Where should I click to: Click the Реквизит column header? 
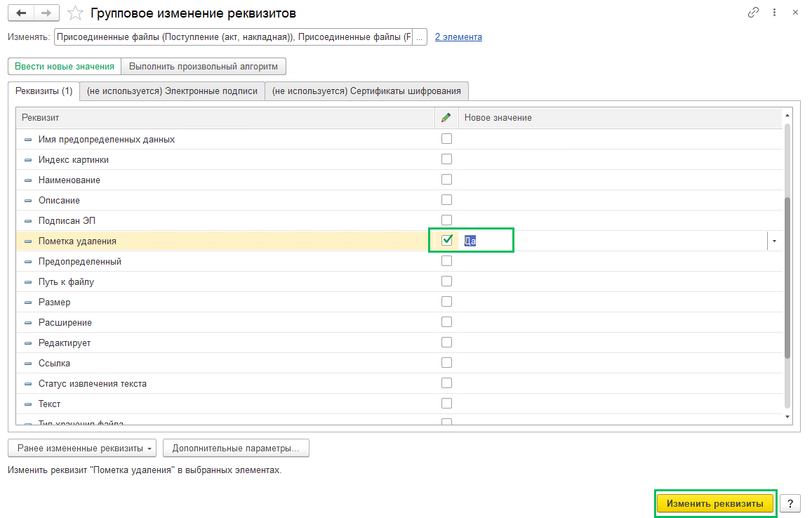click(x=225, y=118)
